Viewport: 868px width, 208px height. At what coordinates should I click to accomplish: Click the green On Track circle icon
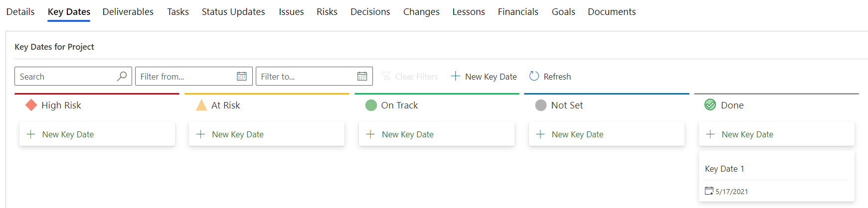(x=371, y=105)
